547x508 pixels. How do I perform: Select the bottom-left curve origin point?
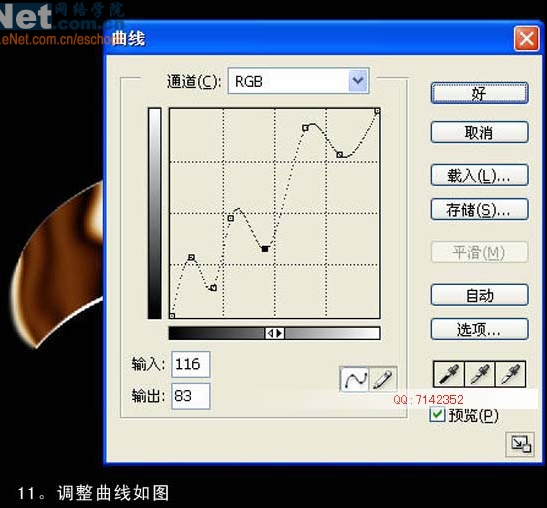coord(172,316)
